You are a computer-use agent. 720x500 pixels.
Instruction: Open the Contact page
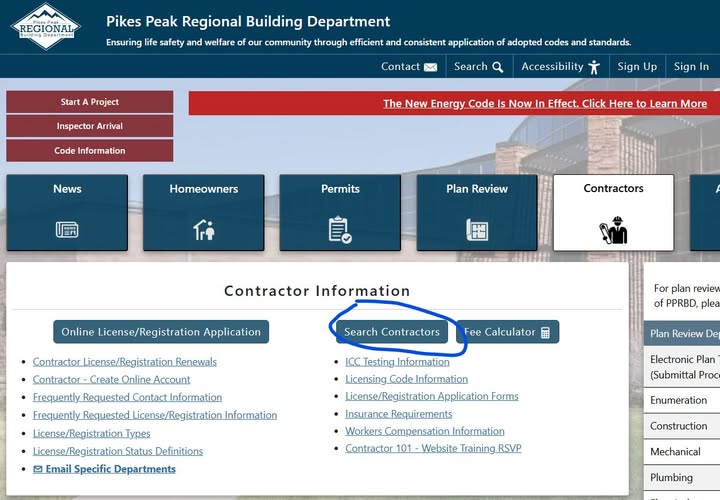409,67
